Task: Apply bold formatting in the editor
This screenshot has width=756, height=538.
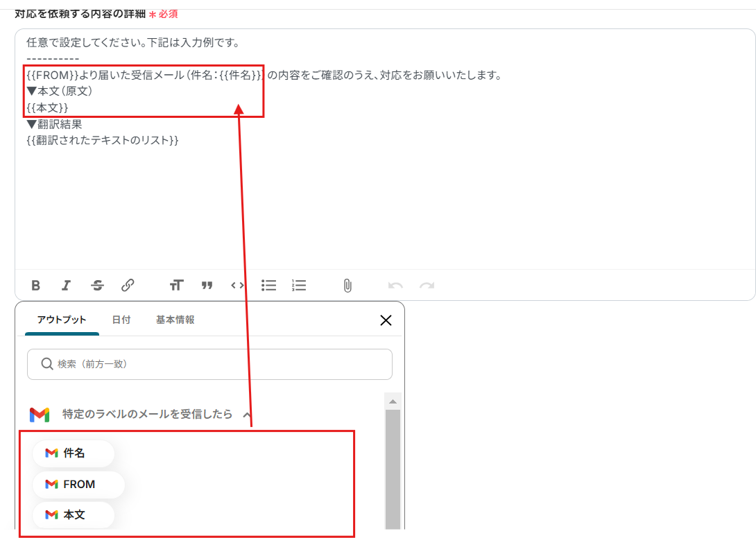Action: point(35,285)
